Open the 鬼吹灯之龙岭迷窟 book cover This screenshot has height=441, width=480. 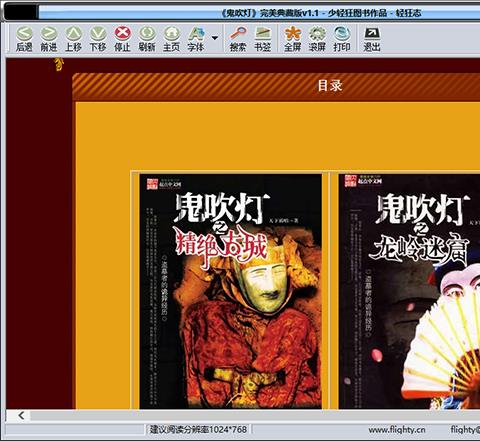click(409, 291)
